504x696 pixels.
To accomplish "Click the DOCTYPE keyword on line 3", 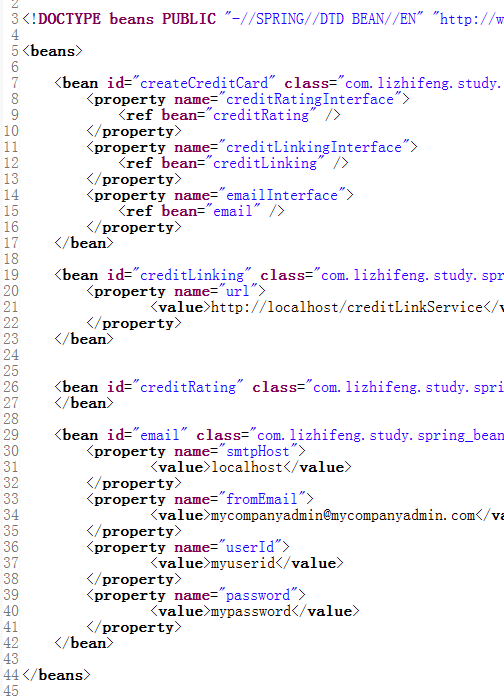I will pos(70,19).
